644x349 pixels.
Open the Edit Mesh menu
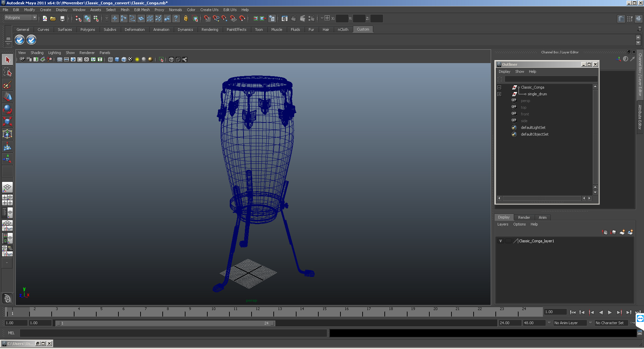tap(142, 10)
